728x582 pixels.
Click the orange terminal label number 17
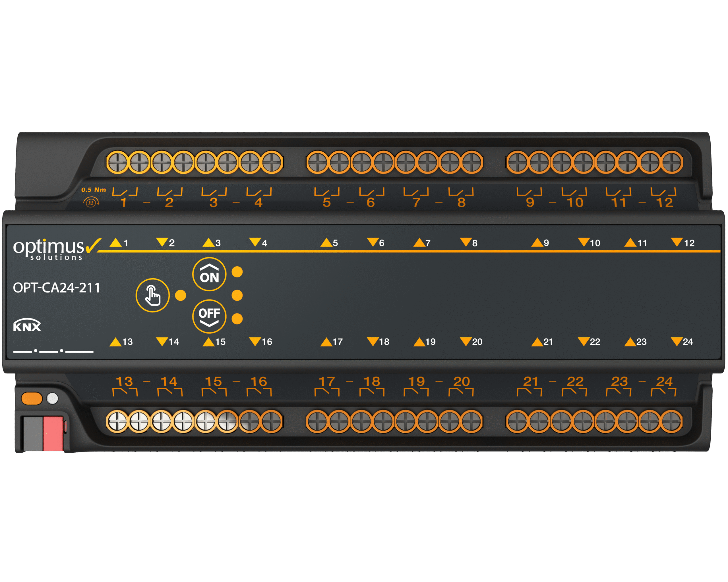[326, 382]
